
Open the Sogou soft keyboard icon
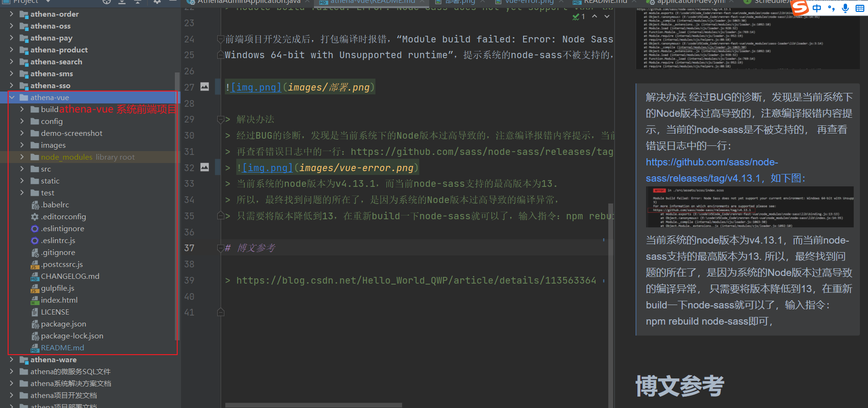[860, 8]
